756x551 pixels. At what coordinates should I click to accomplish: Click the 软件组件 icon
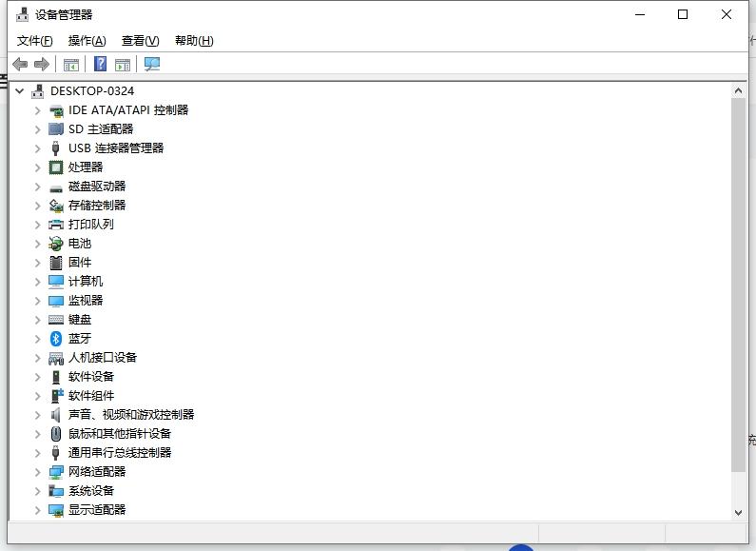57,396
